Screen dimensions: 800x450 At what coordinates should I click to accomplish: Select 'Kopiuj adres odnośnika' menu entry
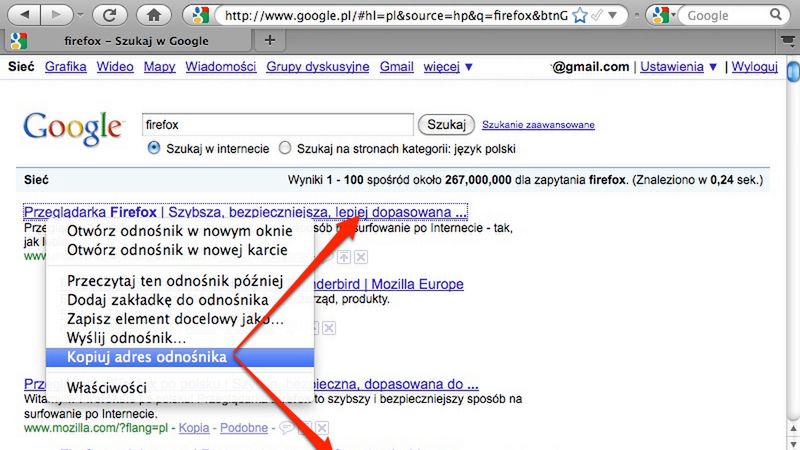coord(180,357)
